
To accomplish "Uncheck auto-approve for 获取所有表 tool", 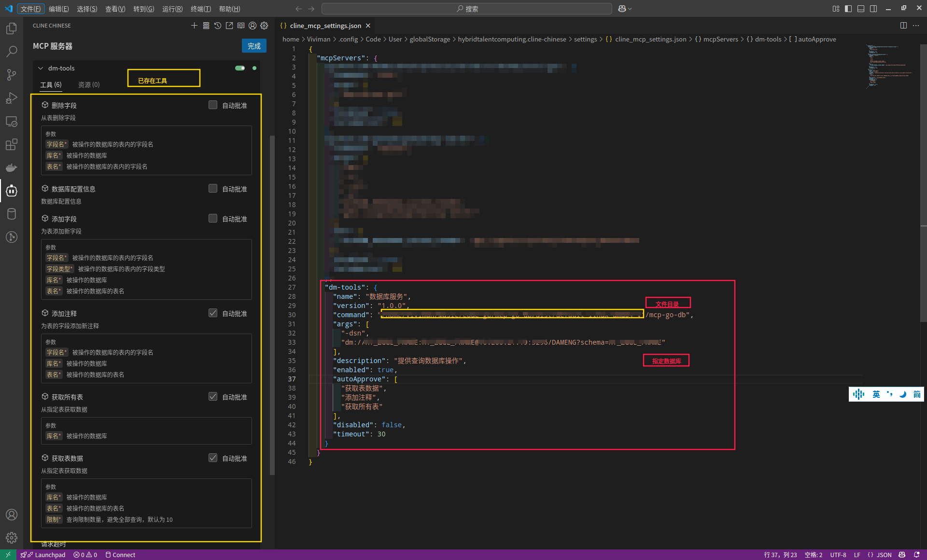I will click(x=213, y=396).
